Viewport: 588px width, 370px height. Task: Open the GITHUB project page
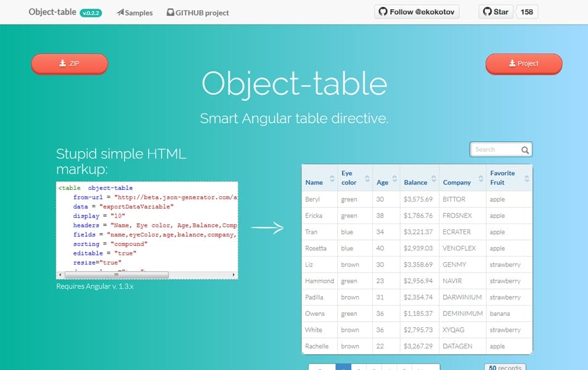tap(197, 12)
